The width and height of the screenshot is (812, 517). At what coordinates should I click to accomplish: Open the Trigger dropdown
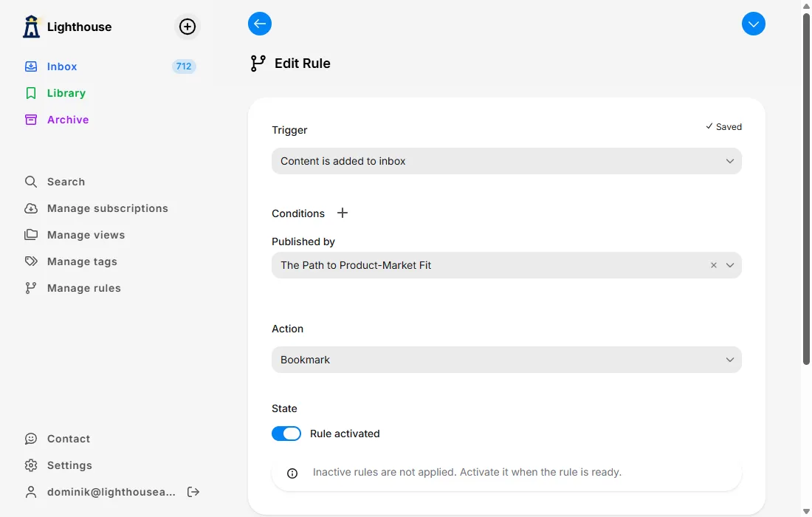506,161
